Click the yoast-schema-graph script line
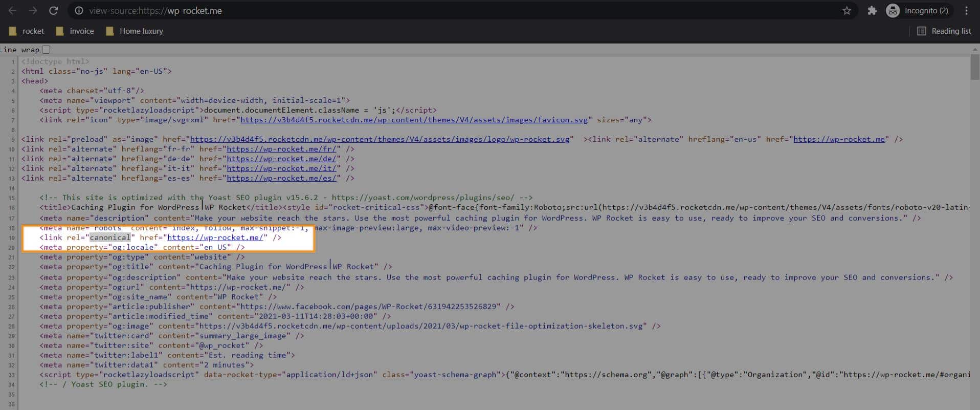This screenshot has height=410, width=980. pyautogui.click(x=504, y=375)
